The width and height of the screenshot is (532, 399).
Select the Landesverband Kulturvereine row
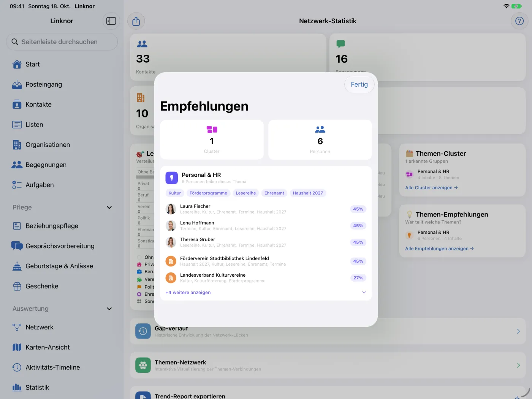click(x=266, y=278)
